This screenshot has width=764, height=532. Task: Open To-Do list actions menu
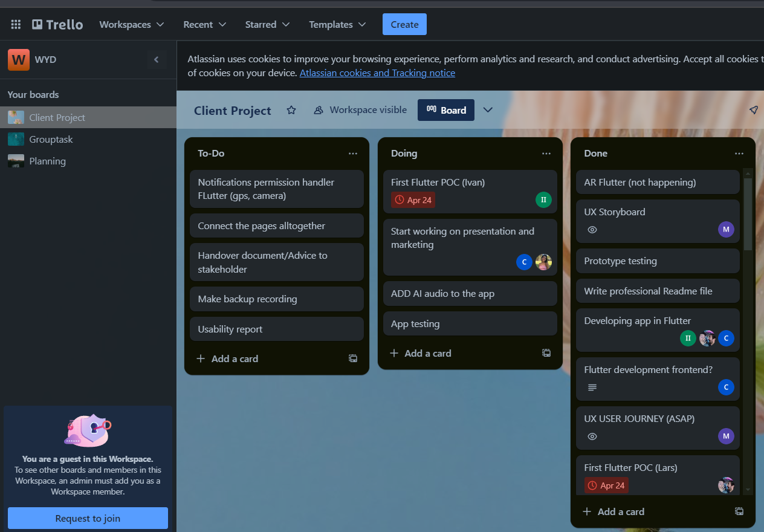(x=353, y=154)
